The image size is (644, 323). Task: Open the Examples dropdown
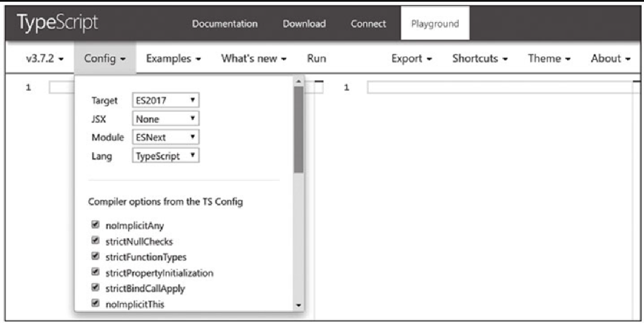pyautogui.click(x=173, y=59)
